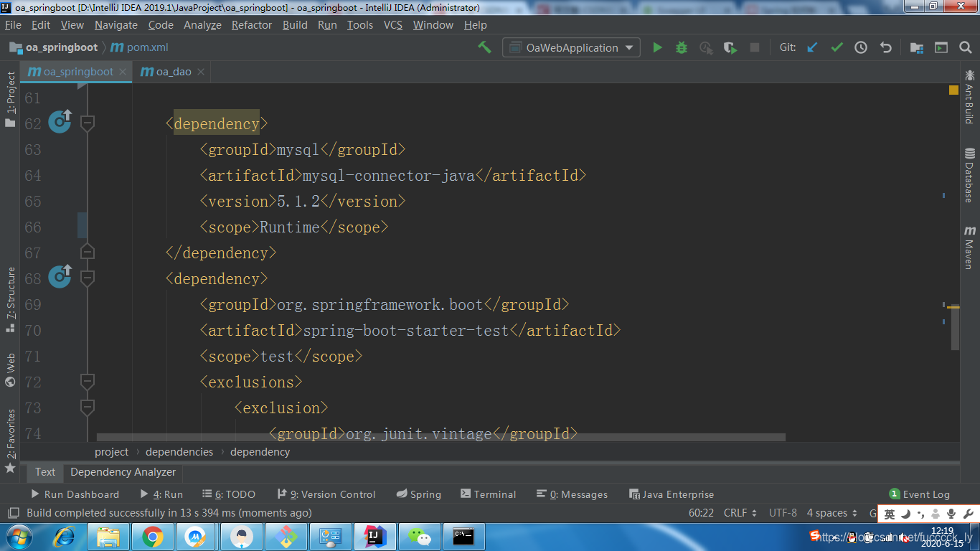This screenshot has height=551, width=980.
Task: Revert changes using the undo arrow icon
Action: [x=885, y=47]
